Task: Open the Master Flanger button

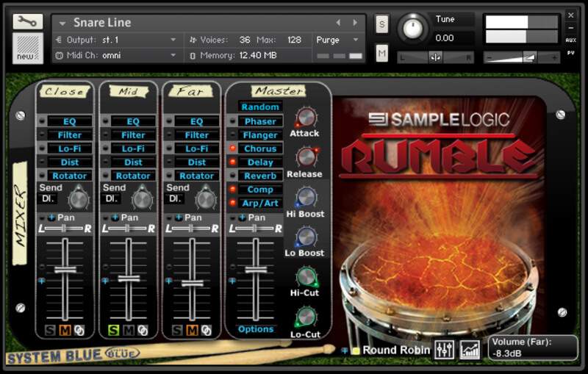Action: coord(260,135)
